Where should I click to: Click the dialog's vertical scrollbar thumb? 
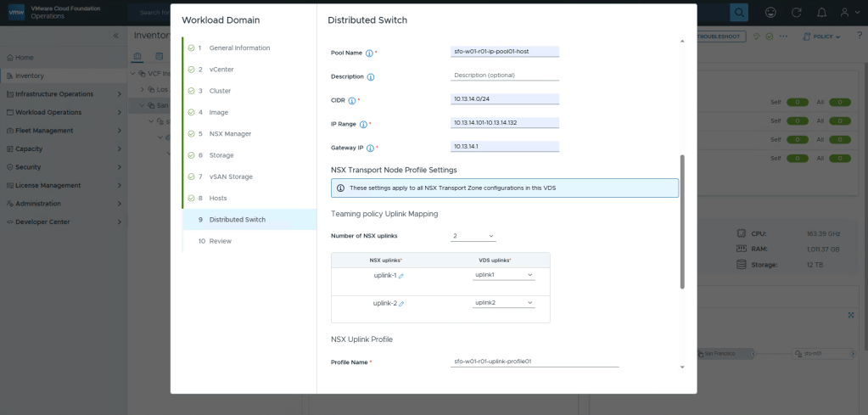[x=682, y=221]
